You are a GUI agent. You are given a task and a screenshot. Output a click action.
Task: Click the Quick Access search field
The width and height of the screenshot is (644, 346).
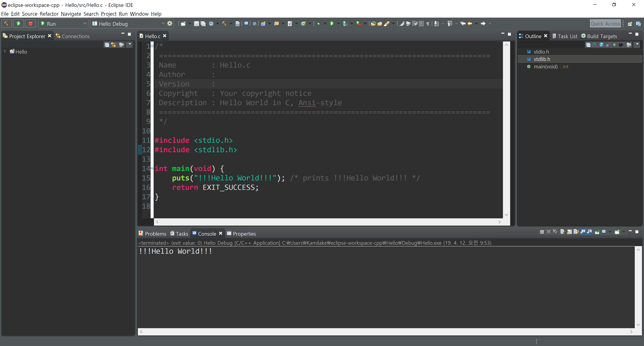pyautogui.click(x=605, y=24)
